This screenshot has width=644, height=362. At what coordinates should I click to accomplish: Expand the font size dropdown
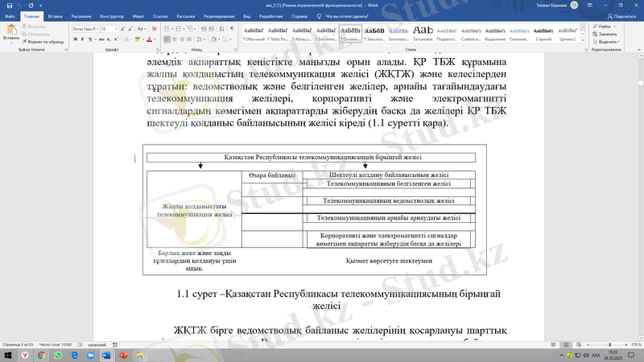pos(117,28)
